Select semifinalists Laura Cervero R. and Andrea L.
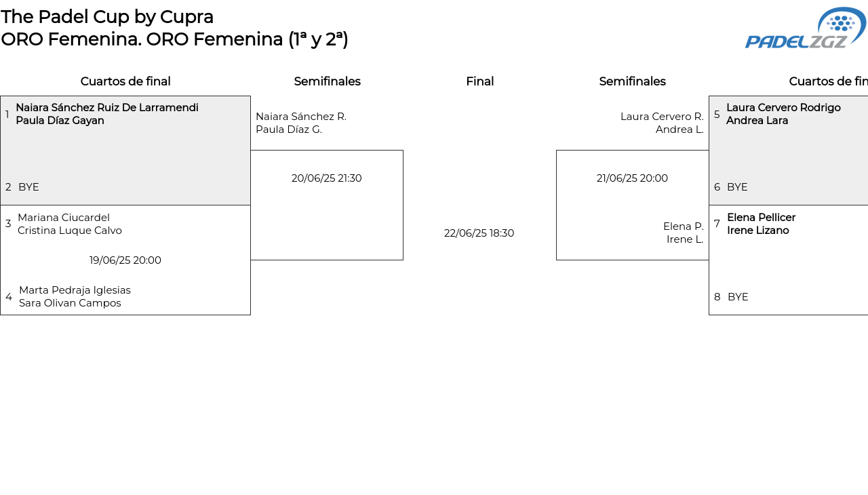Screen dimensions: 868x495 pyautogui.click(x=661, y=123)
